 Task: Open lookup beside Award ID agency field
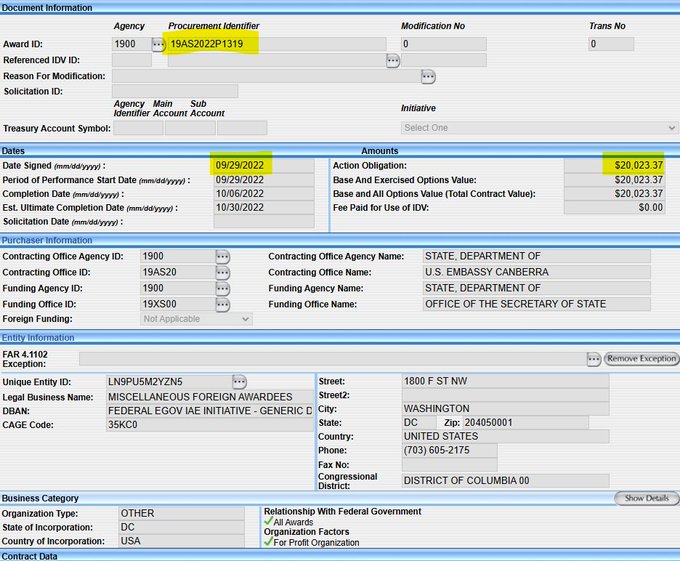coord(158,44)
